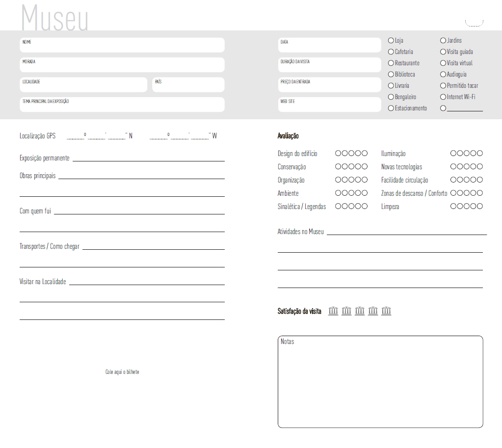Tick the blank custom option circle
The height and width of the screenshot is (448, 502).
point(443,108)
